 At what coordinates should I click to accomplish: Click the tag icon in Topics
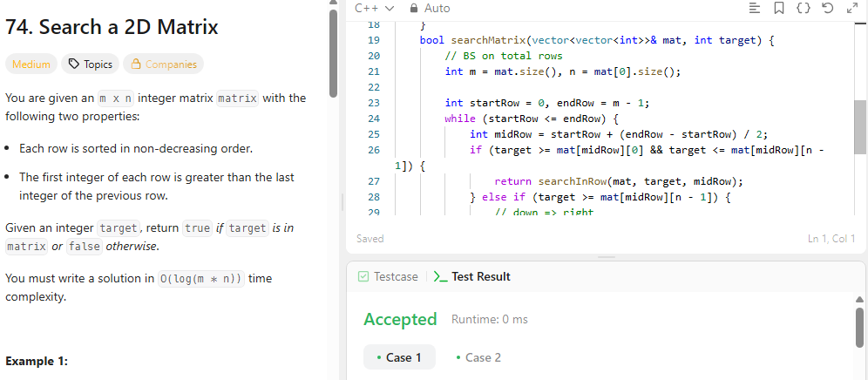pos(73,64)
